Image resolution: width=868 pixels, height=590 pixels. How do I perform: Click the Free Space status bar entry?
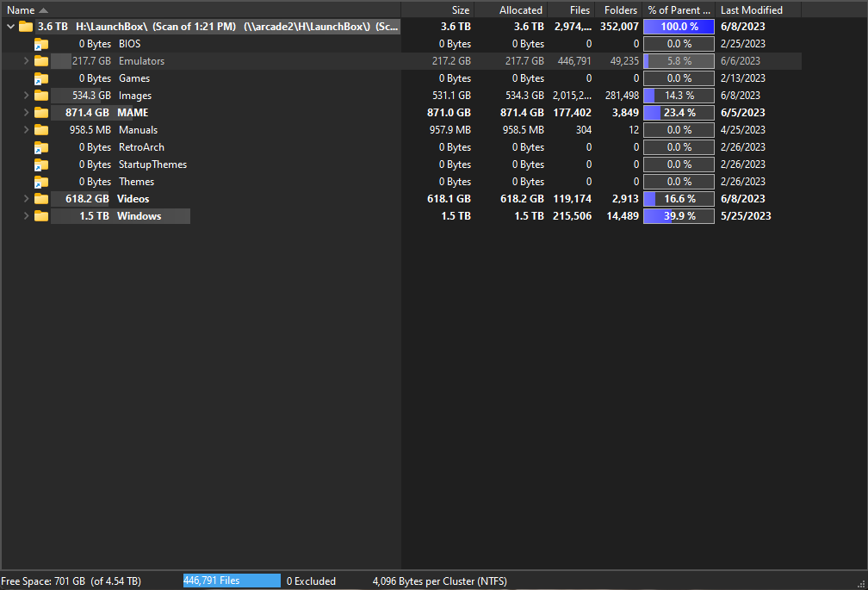71,581
